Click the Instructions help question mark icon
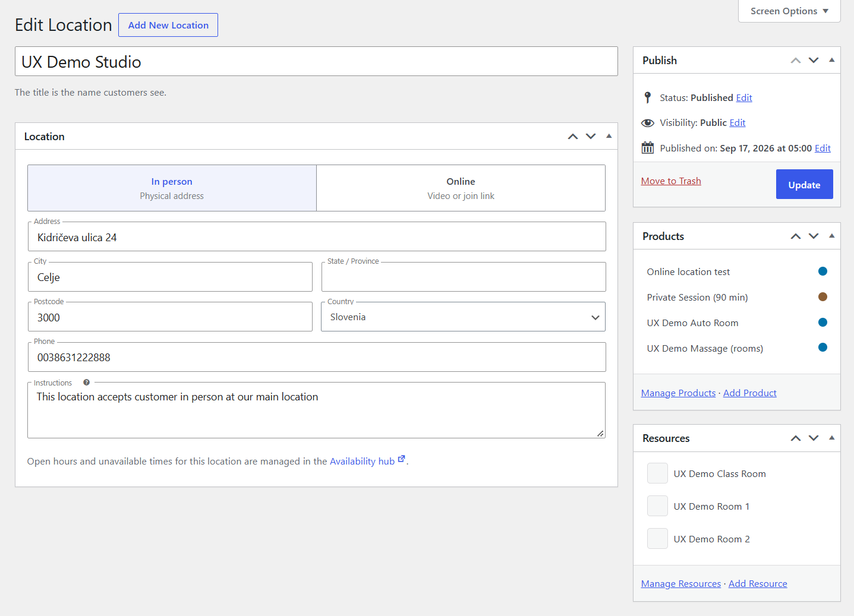The image size is (854, 616). tap(86, 383)
